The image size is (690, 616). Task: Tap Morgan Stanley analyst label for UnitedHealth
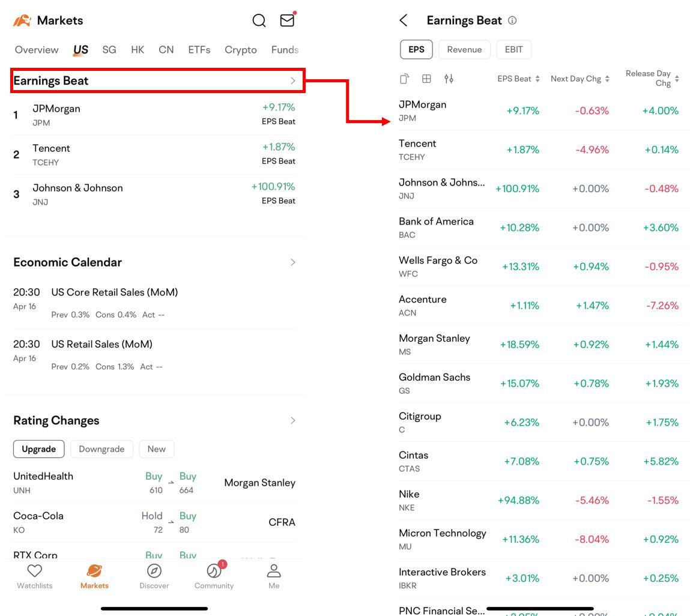click(x=259, y=483)
